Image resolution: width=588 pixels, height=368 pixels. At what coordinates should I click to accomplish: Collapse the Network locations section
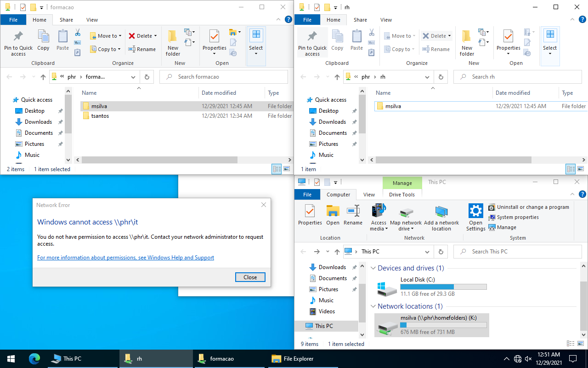click(373, 306)
